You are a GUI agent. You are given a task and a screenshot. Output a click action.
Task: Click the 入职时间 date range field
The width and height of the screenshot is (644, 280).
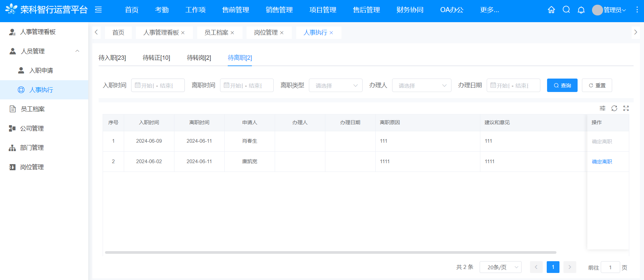[x=158, y=85]
